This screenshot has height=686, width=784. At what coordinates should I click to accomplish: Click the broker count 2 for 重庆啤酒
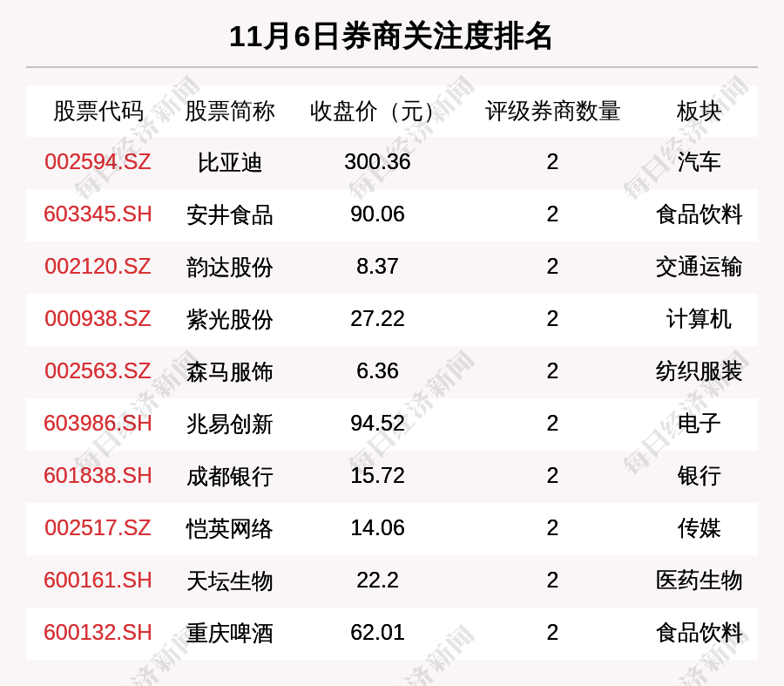click(552, 633)
